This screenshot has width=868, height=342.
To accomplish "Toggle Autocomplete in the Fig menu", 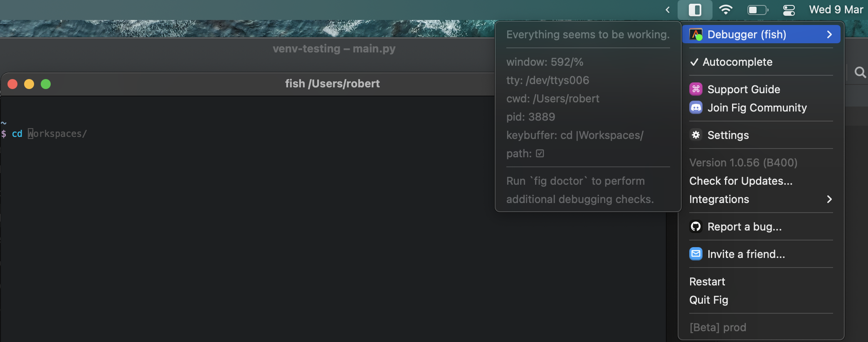I will coord(737,62).
